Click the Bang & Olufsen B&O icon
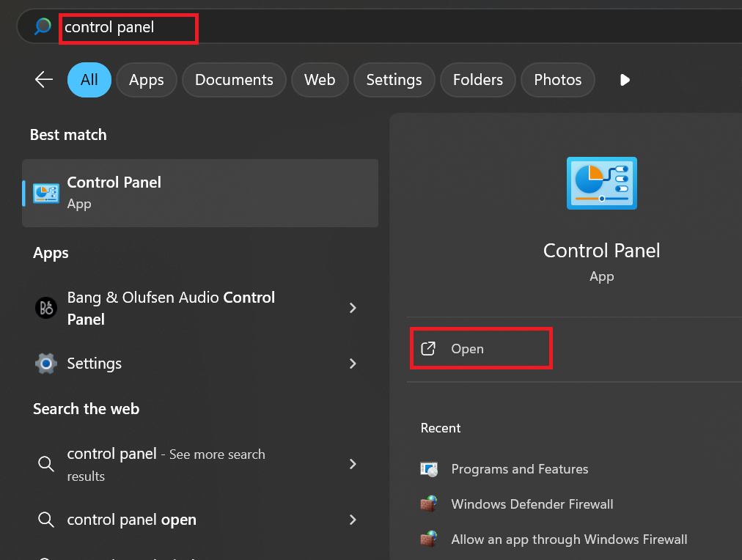This screenshot has height=560, width=742. tap(46, 308)
